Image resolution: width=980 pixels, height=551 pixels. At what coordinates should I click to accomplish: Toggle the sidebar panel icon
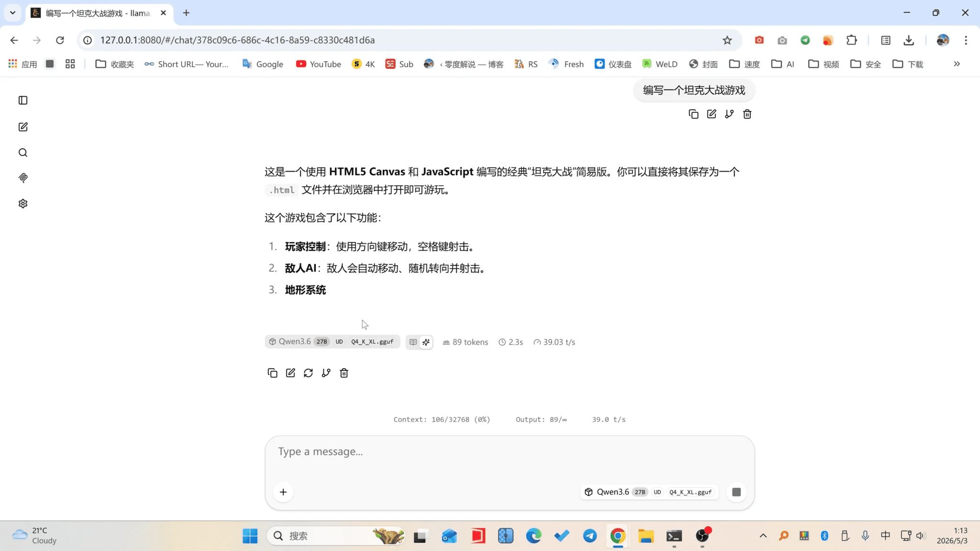tap(23, 100)
